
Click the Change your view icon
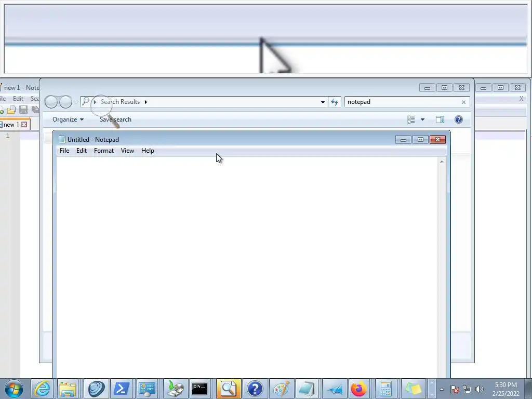click(x=411, y=119)
